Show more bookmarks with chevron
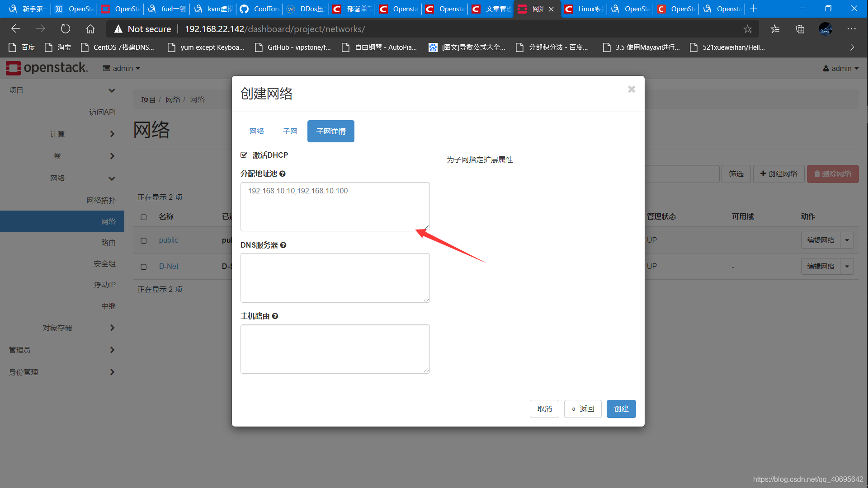 click(x=852, y=47)
